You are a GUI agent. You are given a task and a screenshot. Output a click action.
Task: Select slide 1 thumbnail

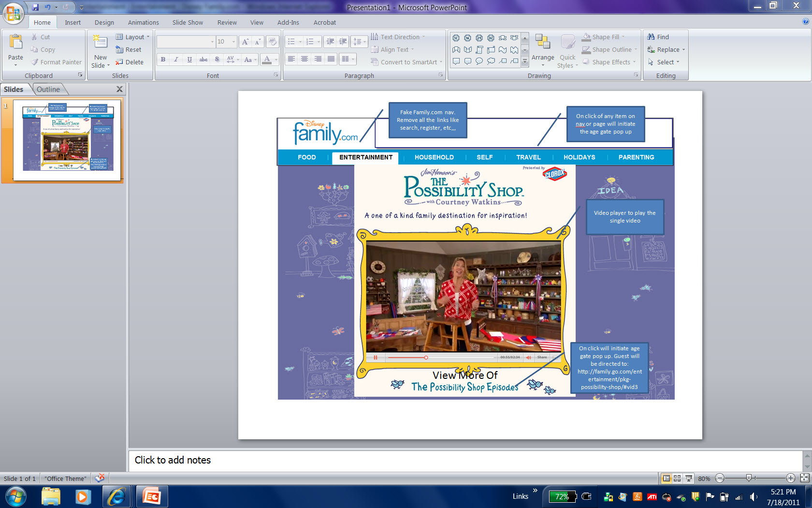pos(67,140)
